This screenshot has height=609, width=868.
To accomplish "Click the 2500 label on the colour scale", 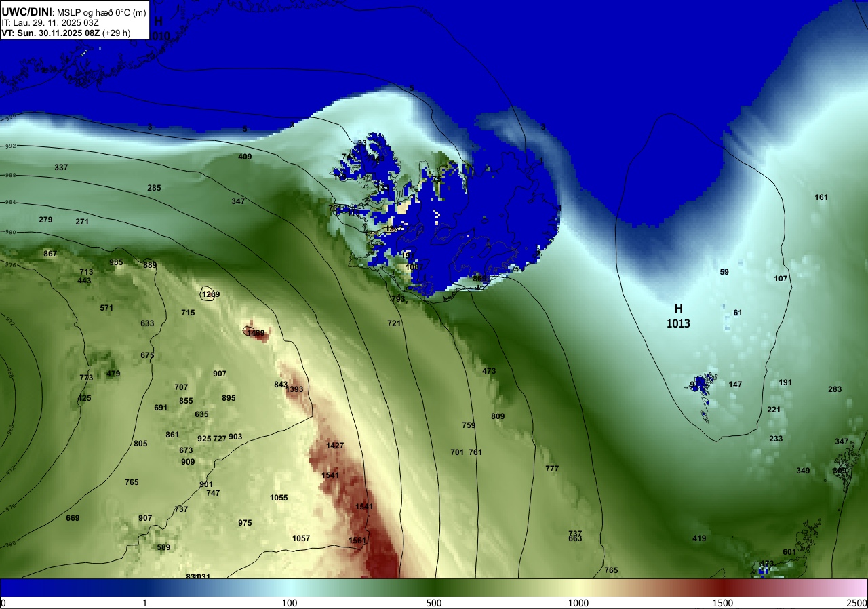I will pyautogui.click(x=856, y=603).
